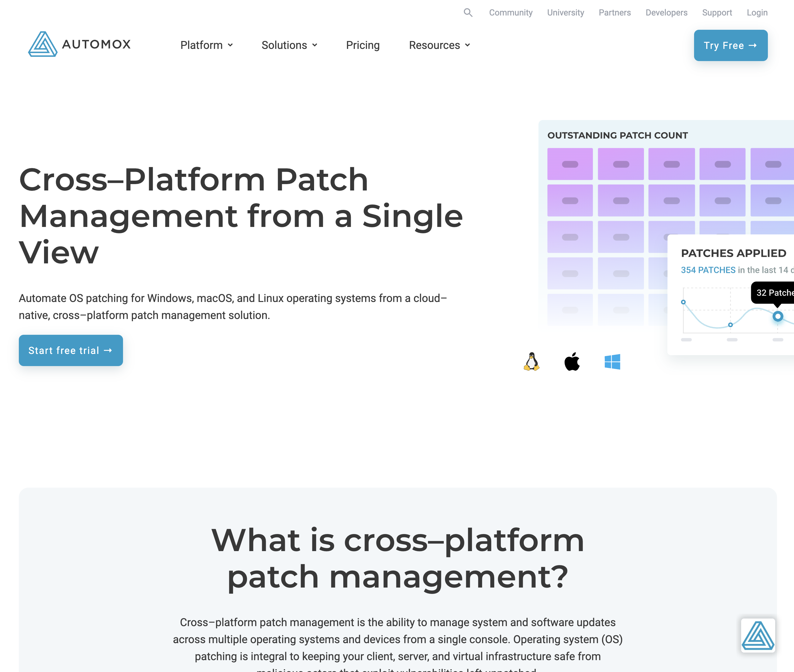Click the Windows logo icon

tap(612, 362)
